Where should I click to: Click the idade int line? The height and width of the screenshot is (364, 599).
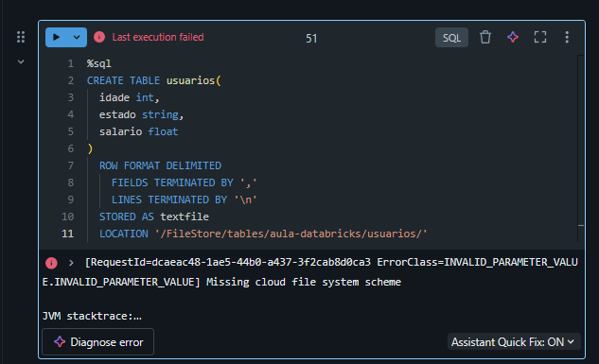(x=129, y=97)
